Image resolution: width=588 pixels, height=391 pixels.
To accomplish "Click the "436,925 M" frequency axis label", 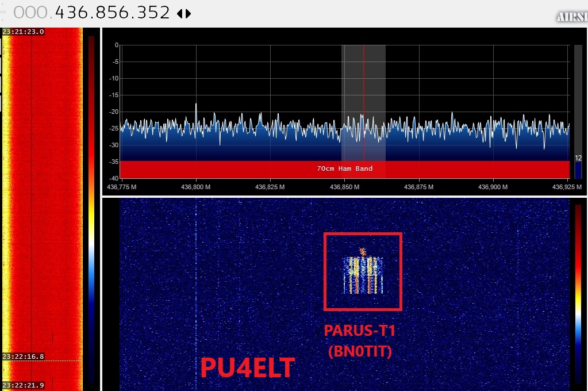I will click(567, 187).
